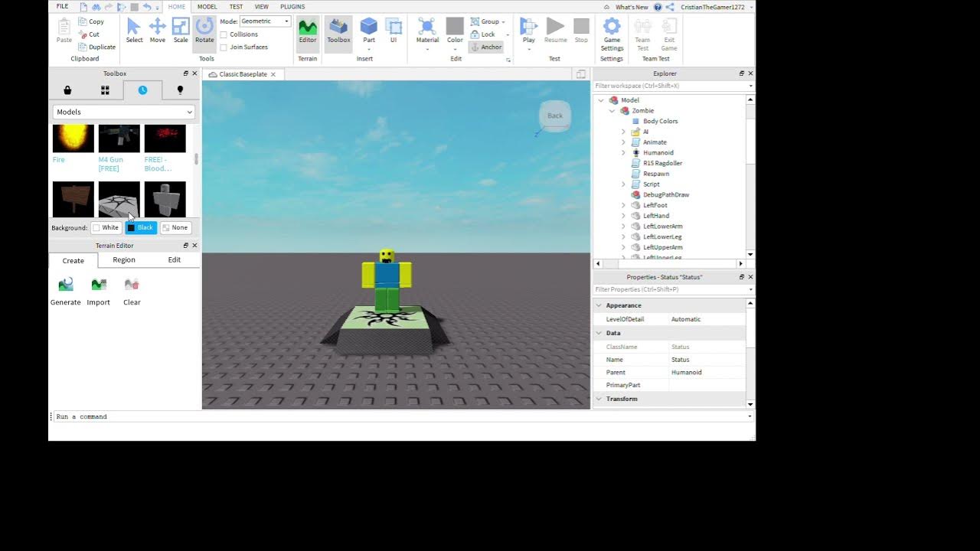Click Generate in Terrain Editor

[x=66, y=292]
